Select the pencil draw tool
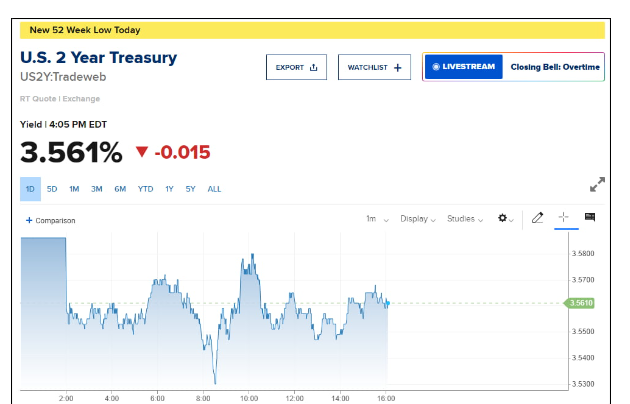The image size is (630, 404). [537, 218]
